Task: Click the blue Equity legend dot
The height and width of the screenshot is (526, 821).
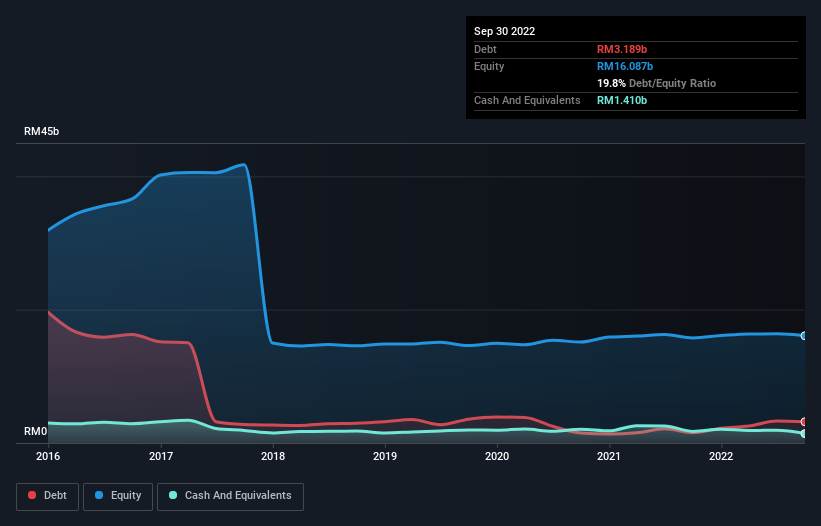Action: point(99,495)
